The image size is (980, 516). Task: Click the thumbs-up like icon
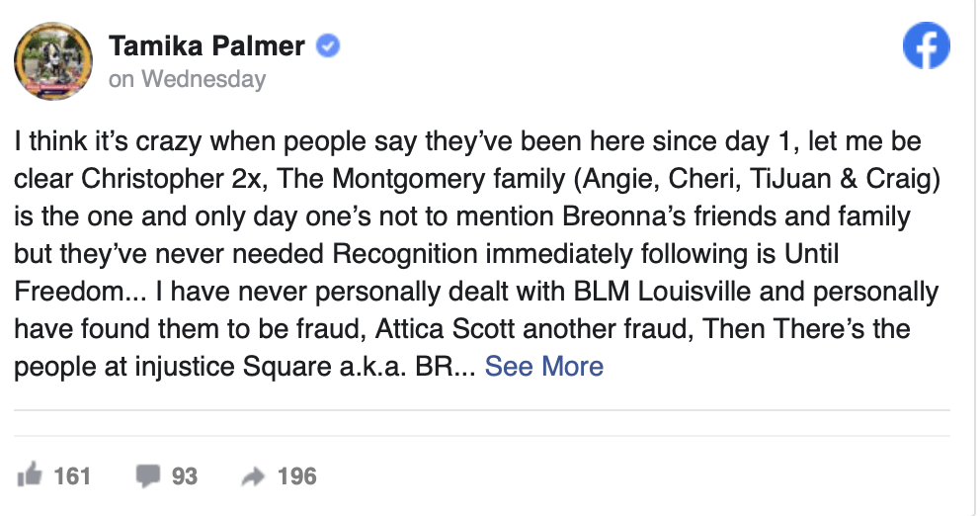(x=30, y=475)
